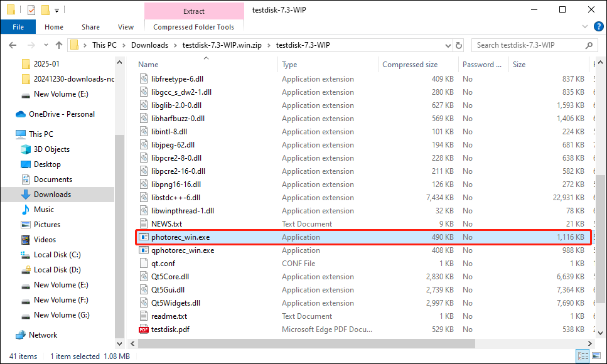Click This PC in the address bar
The width and height of the screenshot is (607, 364).
(104, 45)
